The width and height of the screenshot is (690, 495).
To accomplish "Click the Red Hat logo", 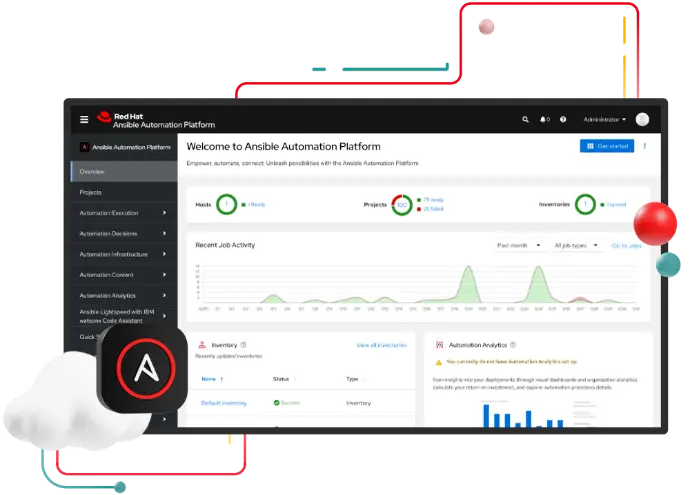I will [104, 117].
